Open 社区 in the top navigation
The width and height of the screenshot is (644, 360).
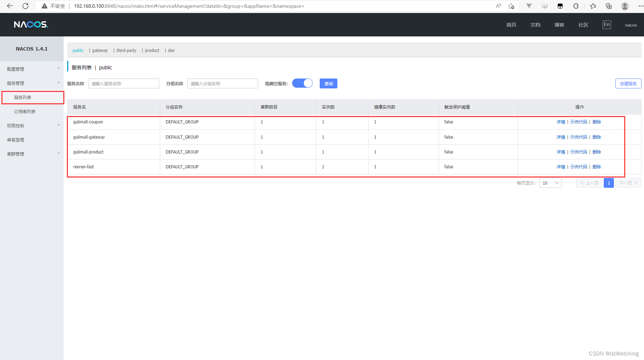click(584, 25)
